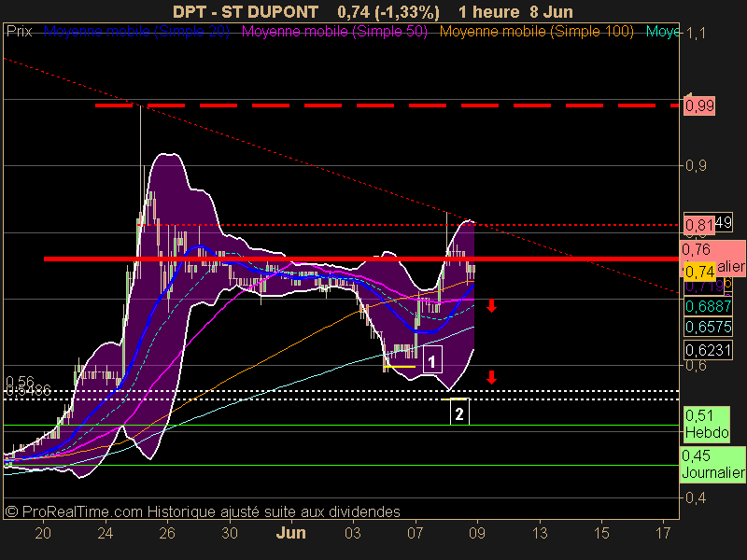Click the 0,76 resistance level tag
747x560 pixels.
pos(712,258)
